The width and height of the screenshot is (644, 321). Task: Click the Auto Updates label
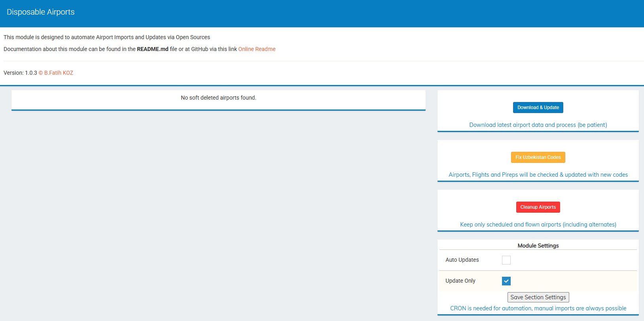tap(462, 260)
